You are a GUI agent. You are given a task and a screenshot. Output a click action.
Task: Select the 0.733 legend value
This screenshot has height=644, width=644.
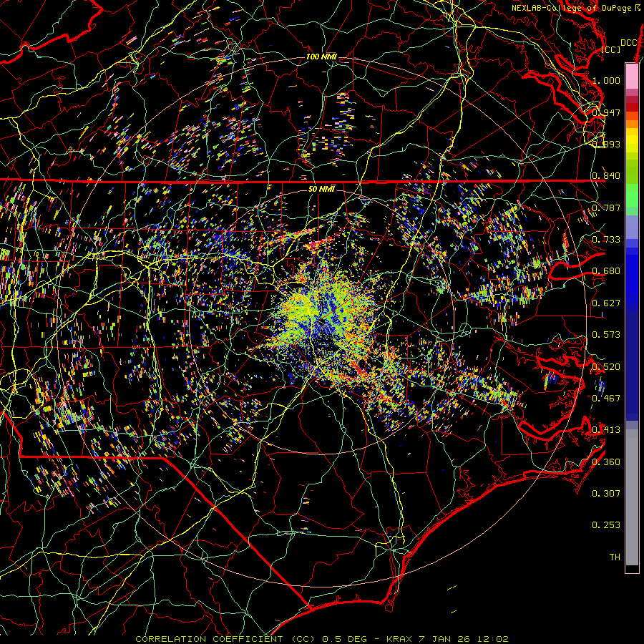pyautogui.click(x=606, y=240)
